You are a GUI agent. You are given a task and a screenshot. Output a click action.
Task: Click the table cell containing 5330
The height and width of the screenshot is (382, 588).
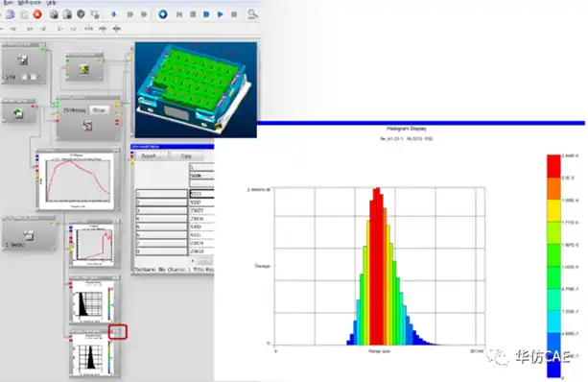point(201,203)
